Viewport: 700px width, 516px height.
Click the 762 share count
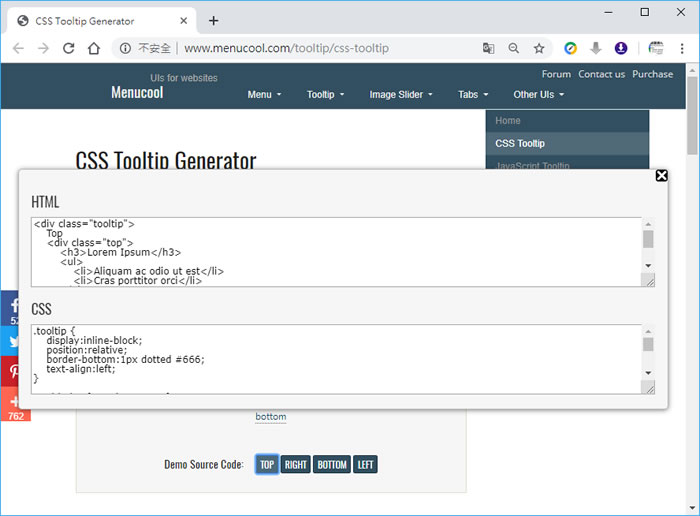click(x=16, y=416)
